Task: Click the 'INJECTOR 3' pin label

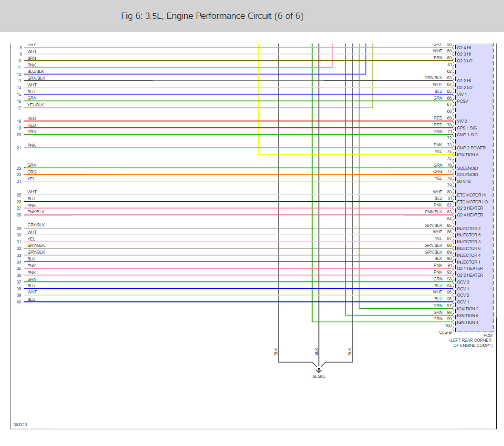Action: click(469, 242)
